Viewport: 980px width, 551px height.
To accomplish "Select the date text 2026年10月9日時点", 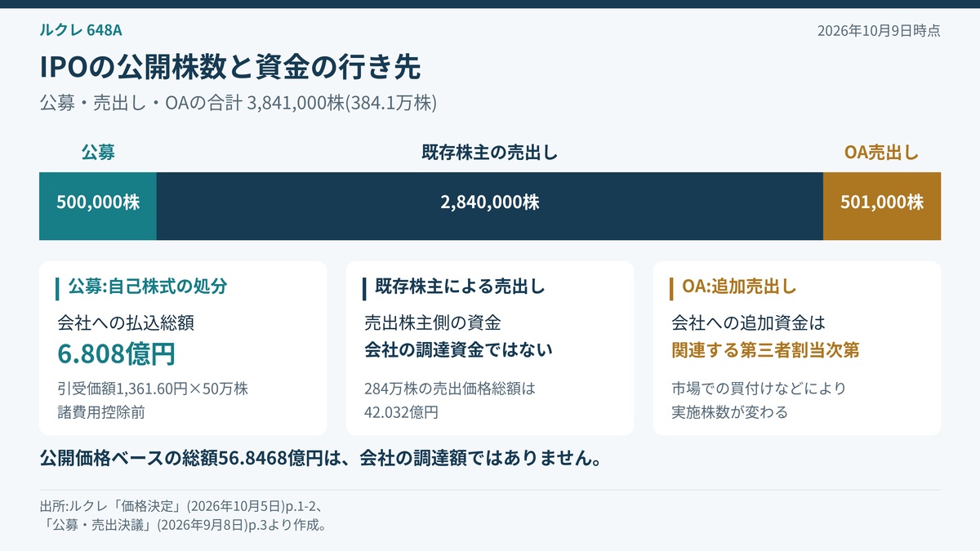I will pyautogui.click(x=879, y=31).
